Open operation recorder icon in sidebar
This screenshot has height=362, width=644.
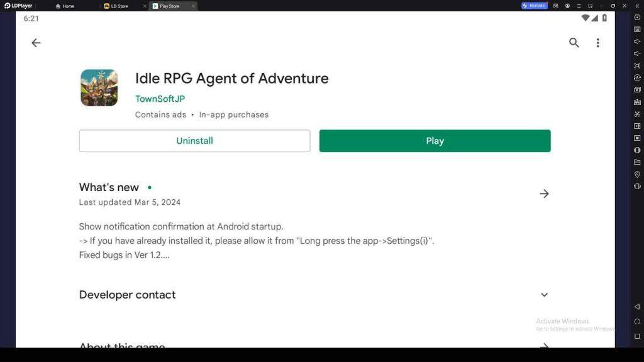point(637,138)
